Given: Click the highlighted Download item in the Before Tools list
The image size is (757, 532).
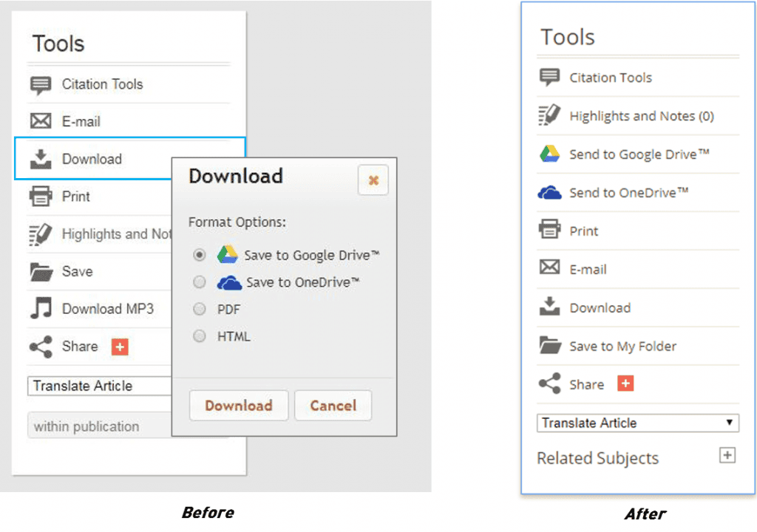Looking at the screenshot, I should click(x=92, y=159).
